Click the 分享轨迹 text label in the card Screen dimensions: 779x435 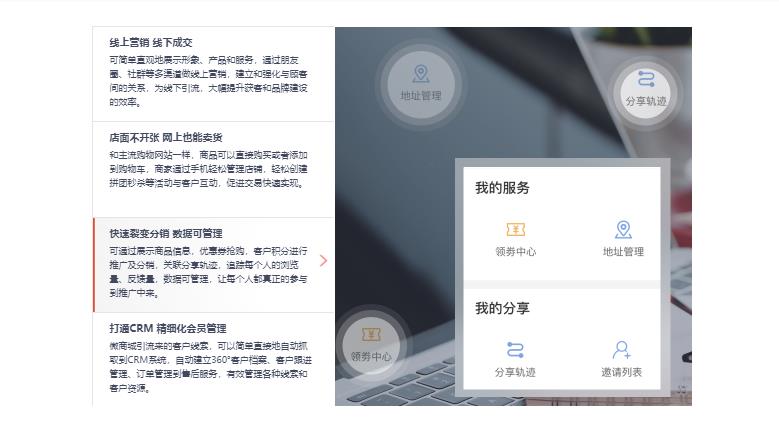[515, 372]
